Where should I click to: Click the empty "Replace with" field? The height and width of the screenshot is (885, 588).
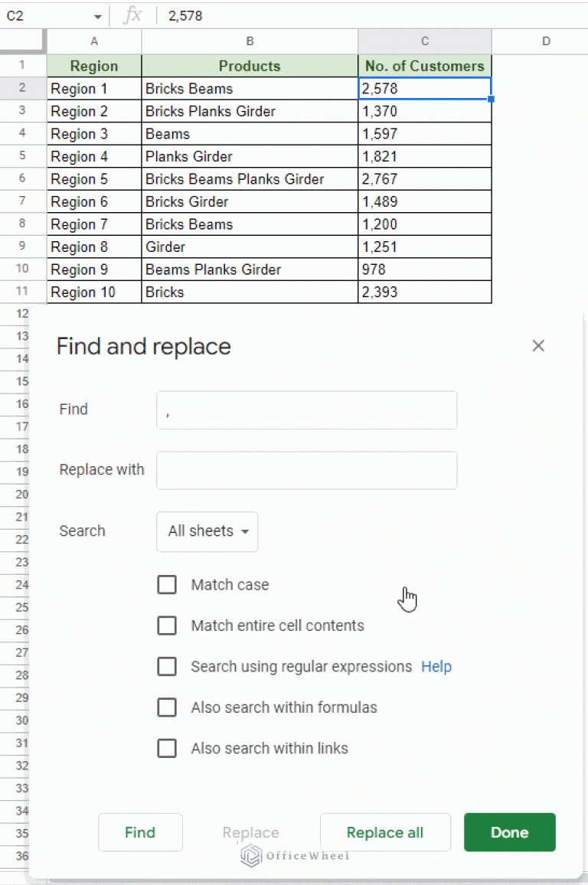(x=306, y=470)
